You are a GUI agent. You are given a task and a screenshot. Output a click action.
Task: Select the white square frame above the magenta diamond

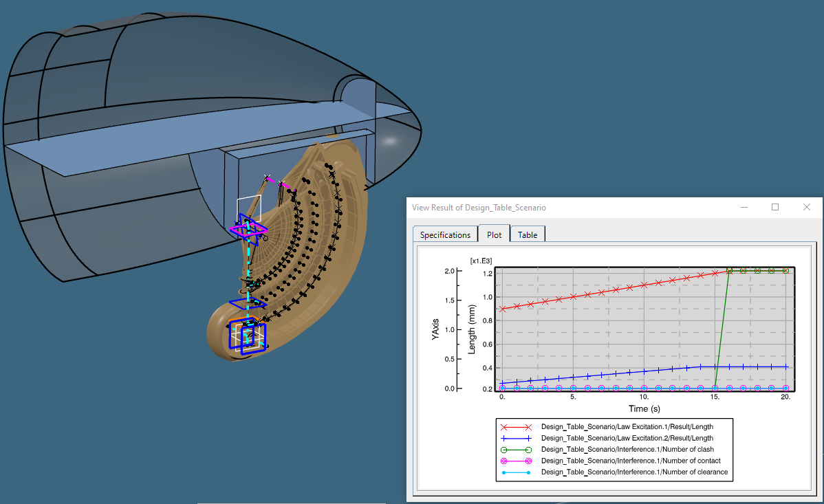click(249, 198)
